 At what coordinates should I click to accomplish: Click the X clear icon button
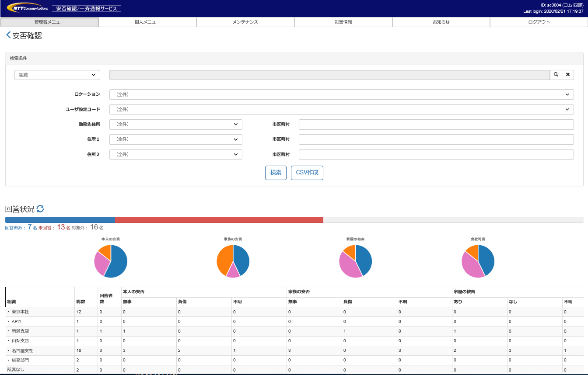[567, 75]
